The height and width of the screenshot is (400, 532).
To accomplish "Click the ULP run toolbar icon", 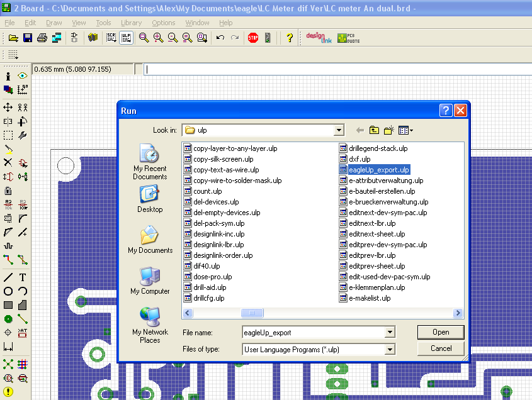I will pyautogui.click(x=126, y=38).
